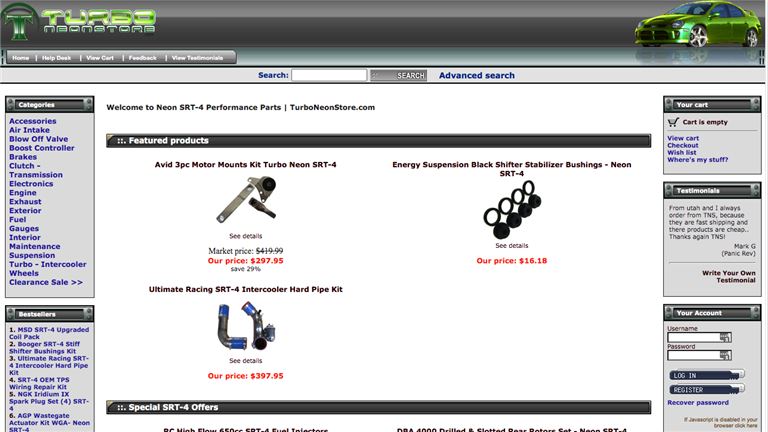Open View Testimonials in top navigation

tap(197, 58)
